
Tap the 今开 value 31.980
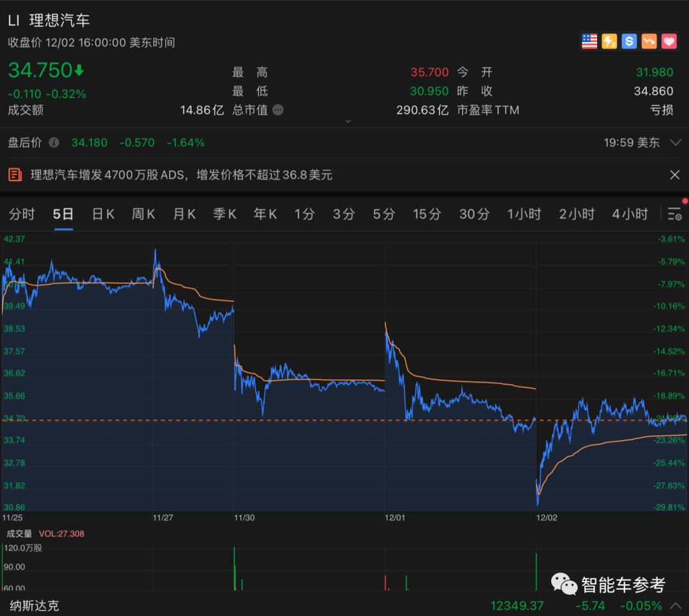click(655, 72)
